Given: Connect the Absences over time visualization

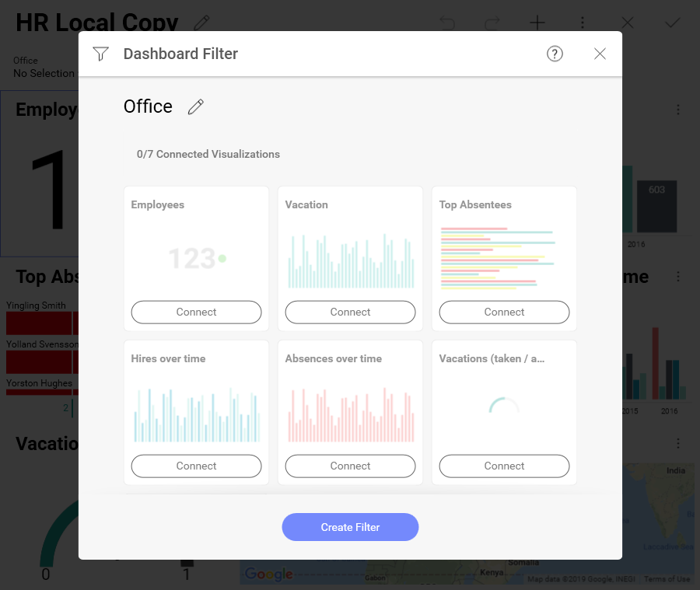Looking at the screenshot, I should (350, 466).
